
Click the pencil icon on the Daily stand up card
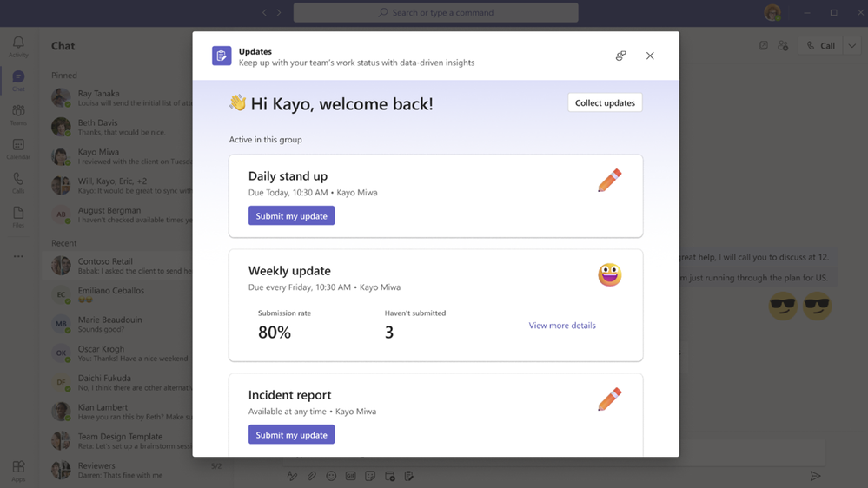(x=609, y=181)
